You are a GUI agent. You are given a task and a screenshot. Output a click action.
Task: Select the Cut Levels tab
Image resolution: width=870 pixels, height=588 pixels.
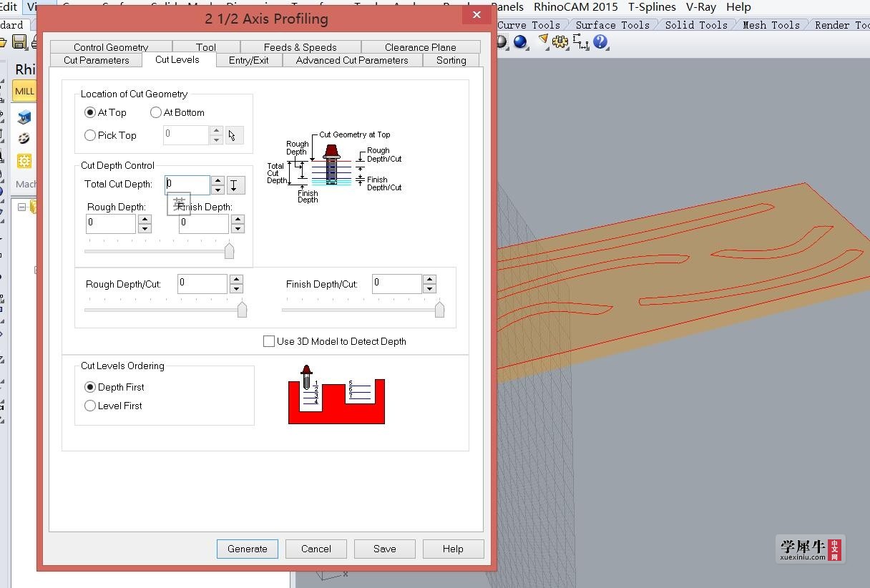(177, 59)
